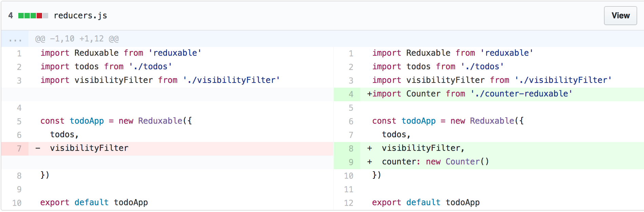The height and width of the screenshot is (212, 644).
Task: Click the diffstat colored blocks indicator
Action: click(x=33, y=16)
